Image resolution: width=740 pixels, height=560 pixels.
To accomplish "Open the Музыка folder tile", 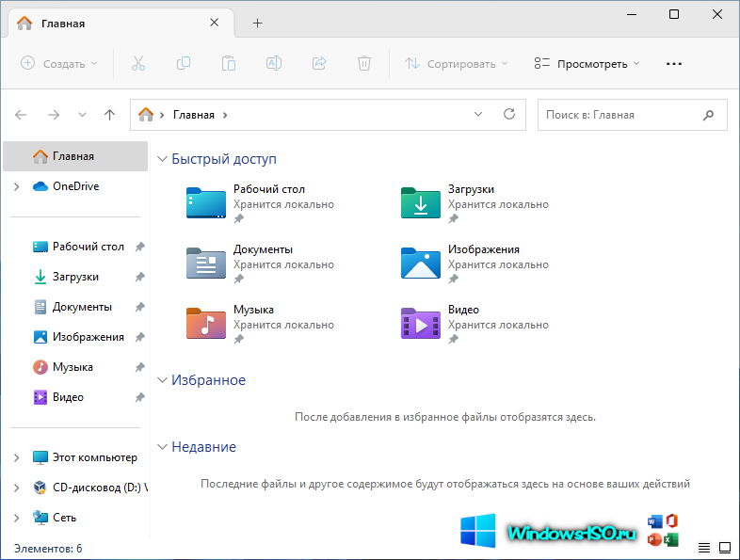I will tap(261, 324).
